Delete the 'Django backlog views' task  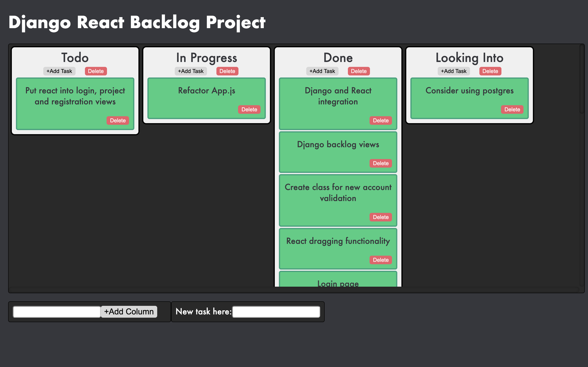[x=381, y=163]
